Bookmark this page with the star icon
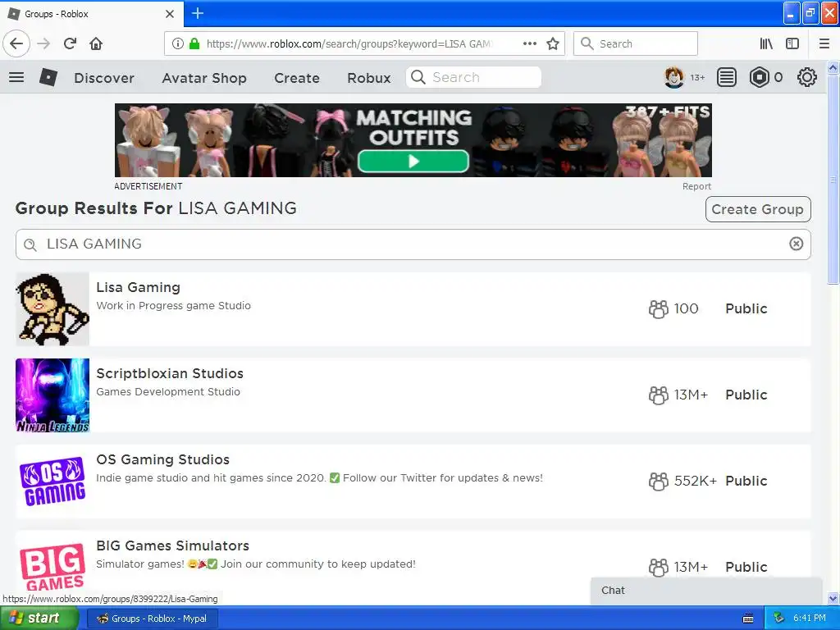This screenshot has height=630, width=840. (553, 43)
